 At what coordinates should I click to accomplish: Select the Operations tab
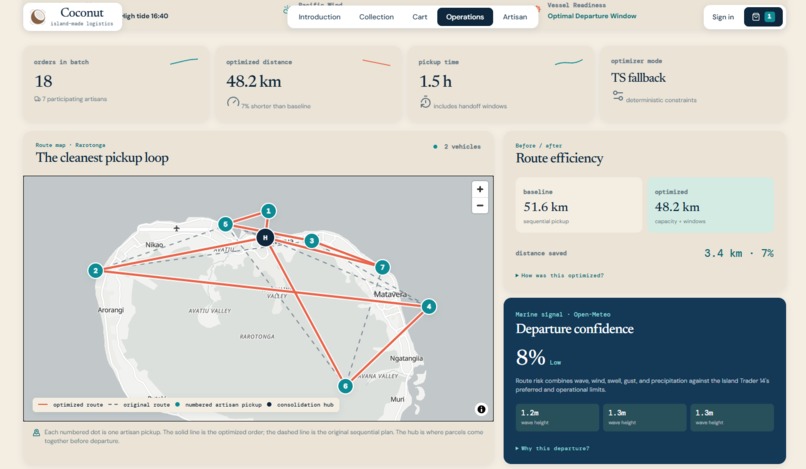[465, 17]
